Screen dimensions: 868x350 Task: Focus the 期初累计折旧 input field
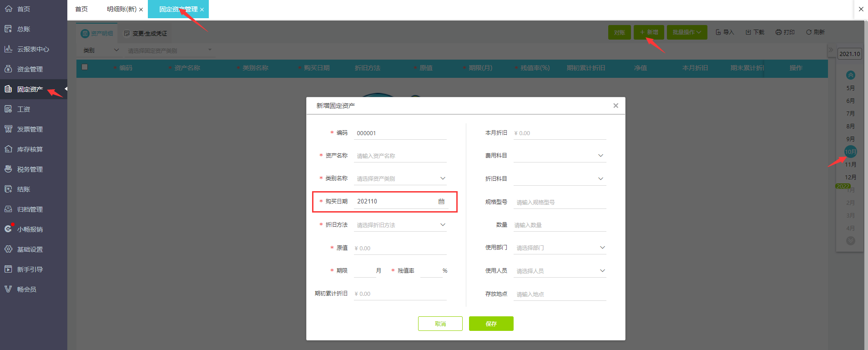[400, 294]
